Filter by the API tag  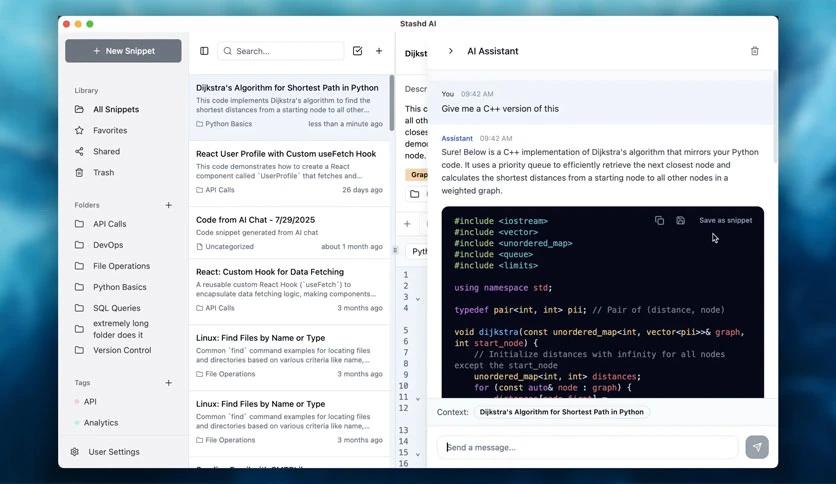click(x=90, y=402)
